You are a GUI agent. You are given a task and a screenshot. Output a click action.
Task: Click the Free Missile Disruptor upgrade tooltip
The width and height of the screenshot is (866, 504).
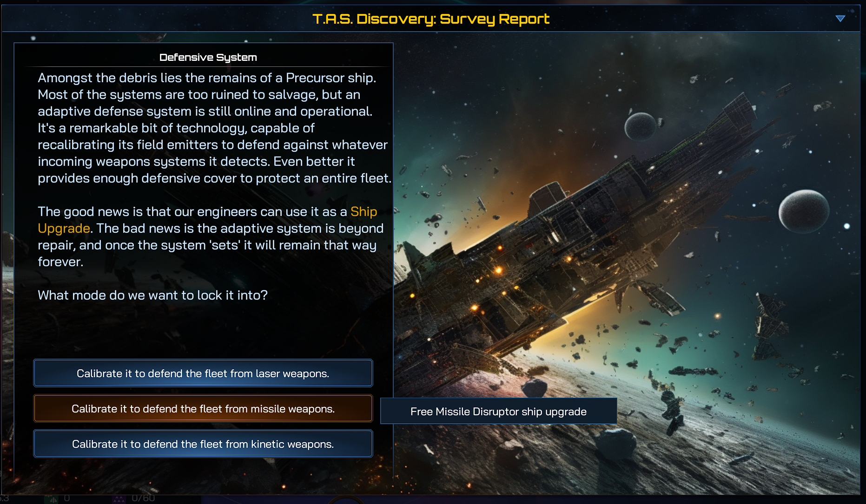click(499, 412)
